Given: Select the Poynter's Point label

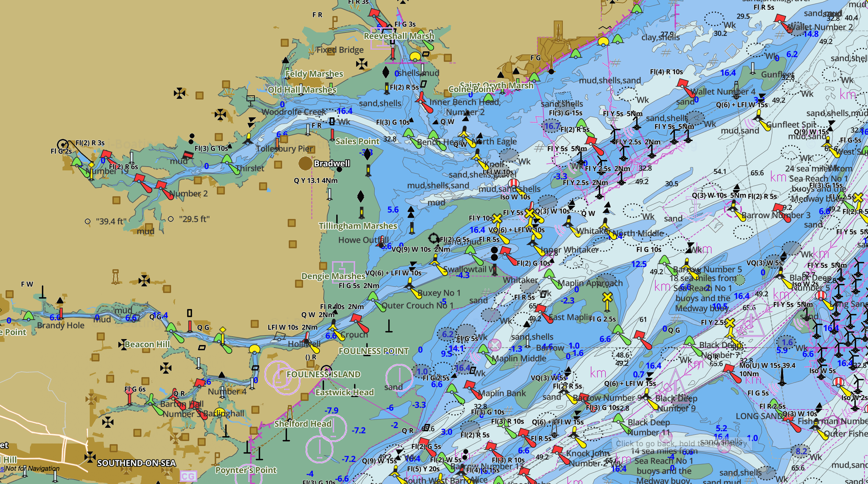Looking at the screenshot, I should pyautogui.click(x=246, y=470).
